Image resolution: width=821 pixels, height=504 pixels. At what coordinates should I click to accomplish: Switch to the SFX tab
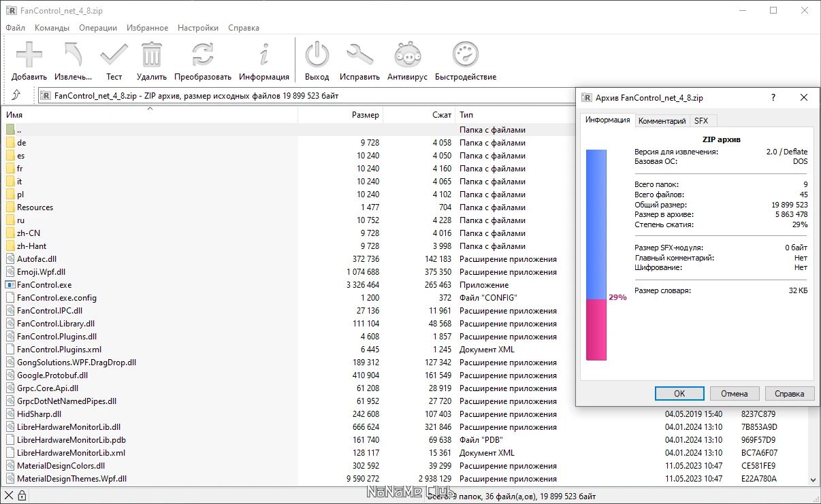(x=702, y=120)
